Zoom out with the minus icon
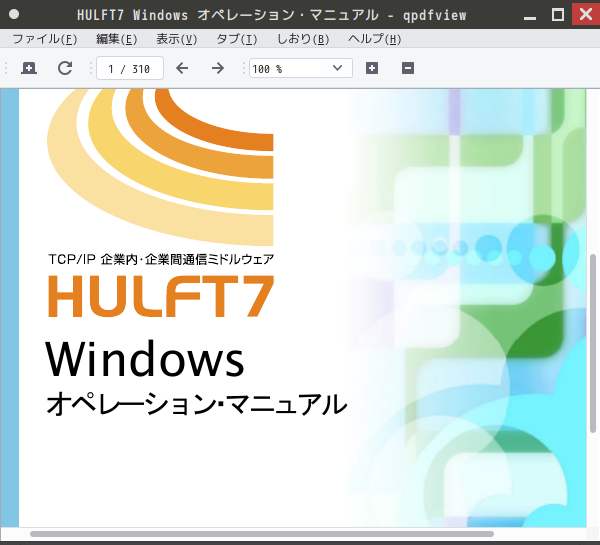600x545 pixels. click(408, 68)
